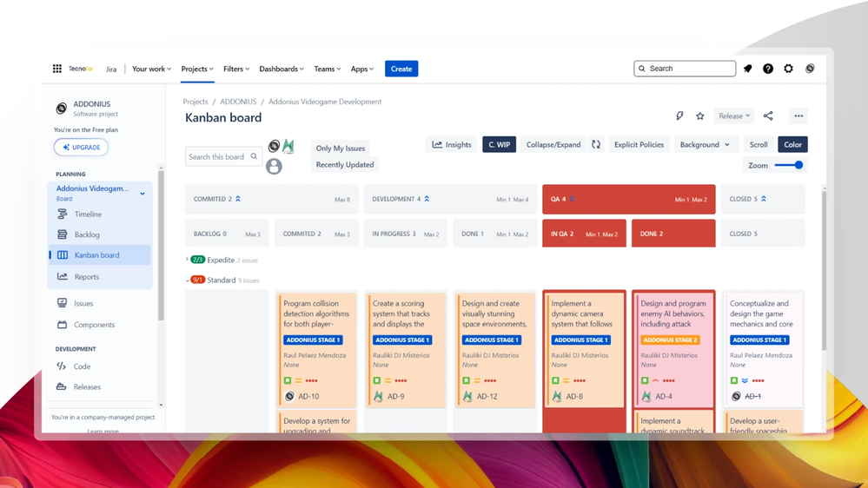Screen dimensions: 868x488
Task: Click the ADDONIUS project logo
Action: click(x=62, y=108)
